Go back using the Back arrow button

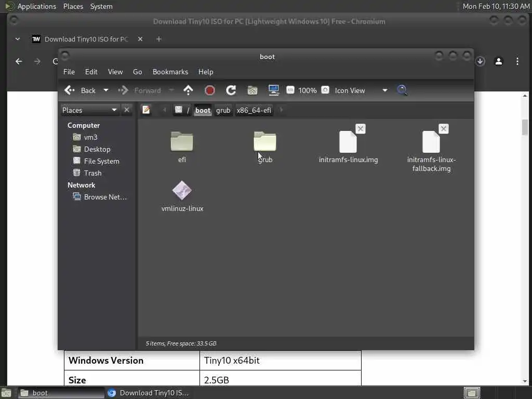(x=80, y=90)
